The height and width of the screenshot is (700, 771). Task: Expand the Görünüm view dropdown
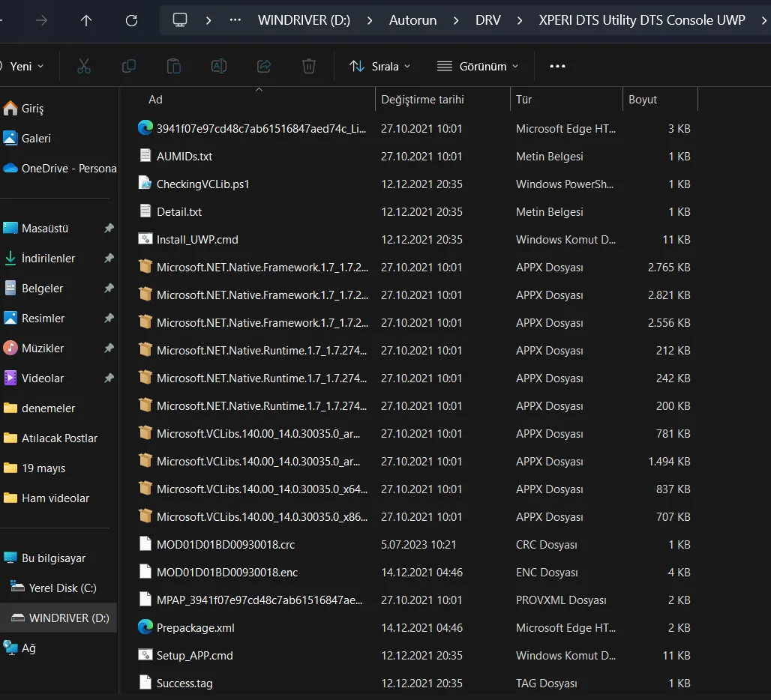pos(478,66)
